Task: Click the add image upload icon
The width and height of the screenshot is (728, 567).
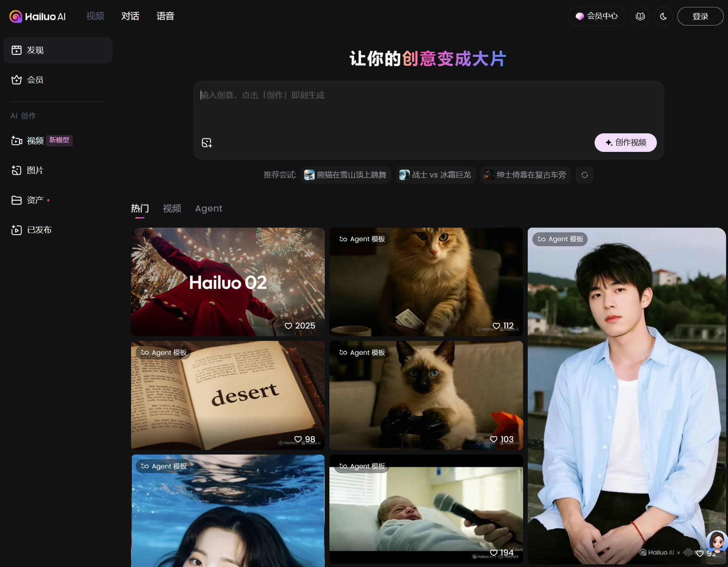Action: click(x=207, y=143)
